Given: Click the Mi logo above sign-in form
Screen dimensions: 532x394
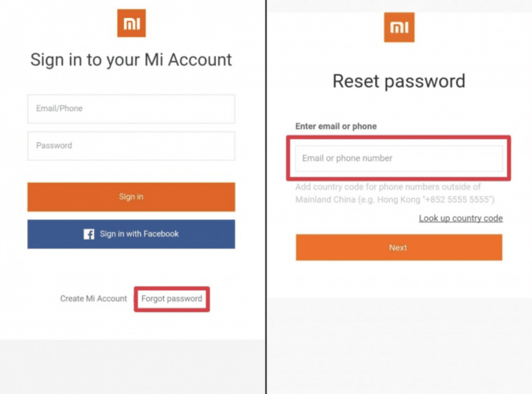Looking at the screenshot, I should tap(131, 23).
